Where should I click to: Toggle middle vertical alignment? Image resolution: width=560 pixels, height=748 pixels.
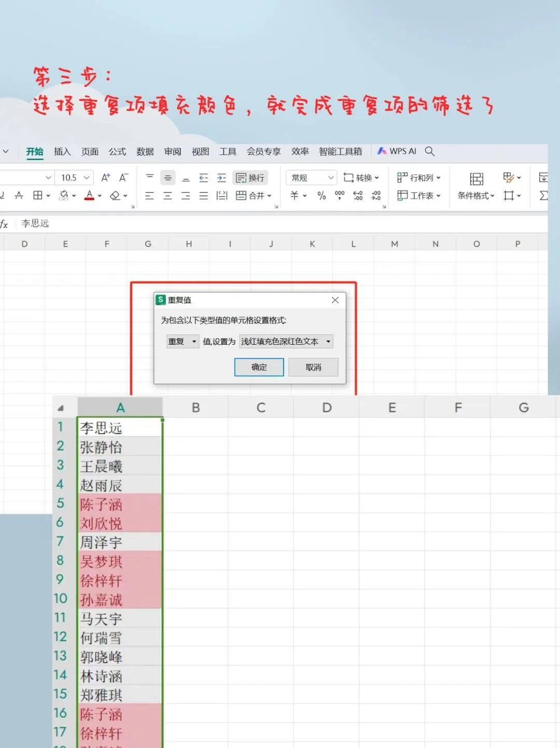point(167,178)
